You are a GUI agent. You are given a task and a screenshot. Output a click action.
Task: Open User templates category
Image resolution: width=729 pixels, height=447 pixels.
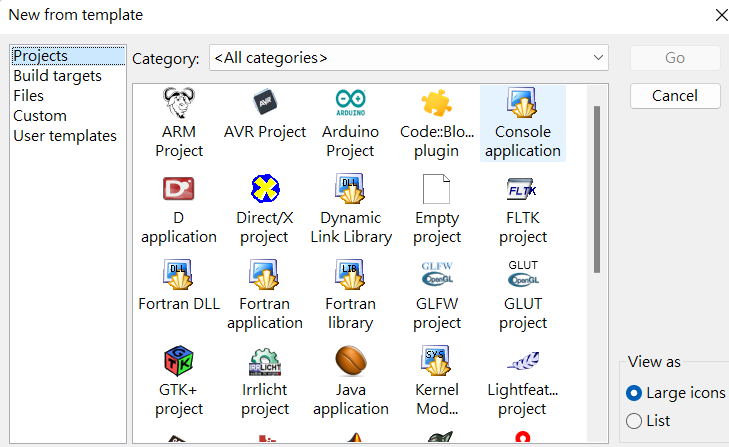point(65,136)
